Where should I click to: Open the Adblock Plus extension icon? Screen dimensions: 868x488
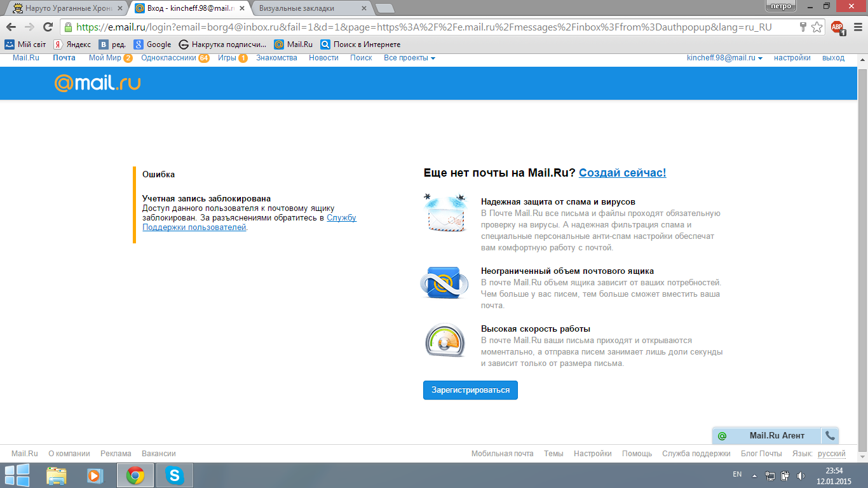837,27
